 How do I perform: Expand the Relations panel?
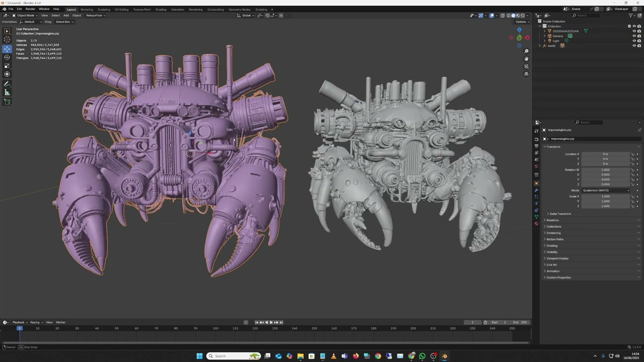552,220
